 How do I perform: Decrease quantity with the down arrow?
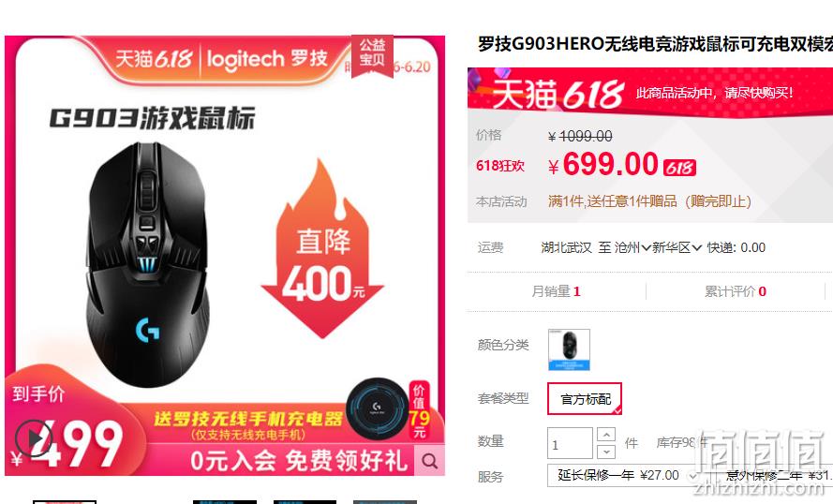(x=606, y=452)
